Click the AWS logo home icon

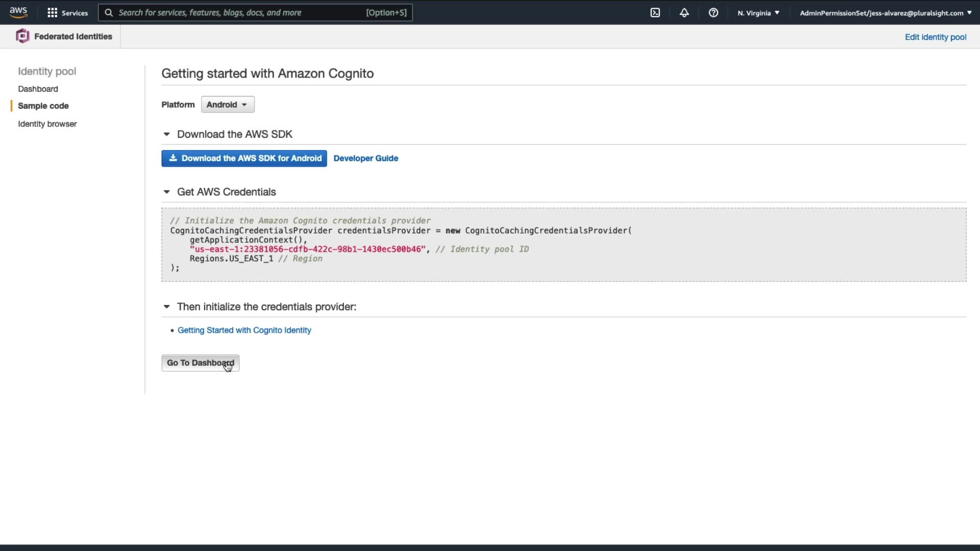click(18, 12)
